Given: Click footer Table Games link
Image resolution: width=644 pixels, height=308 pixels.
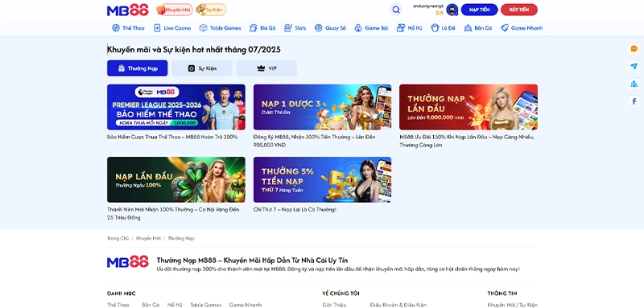Looking at the screenshot, I should [206, 305].
